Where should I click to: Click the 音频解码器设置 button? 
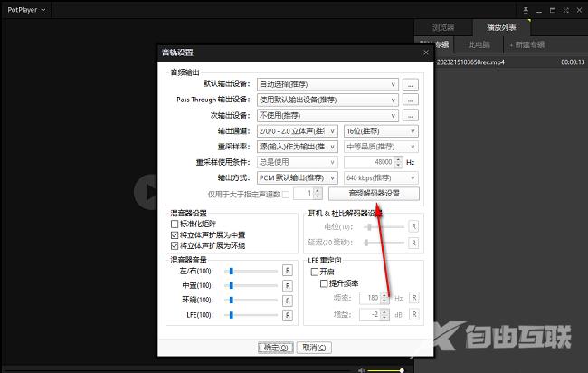pyautogui.click(x=385, y=194)
